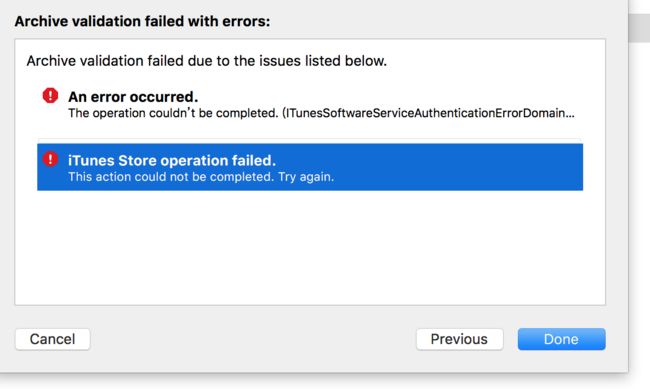Screen dimensions: 650x389
Task: Go back with the Previous button
Action: click(459, 339)
